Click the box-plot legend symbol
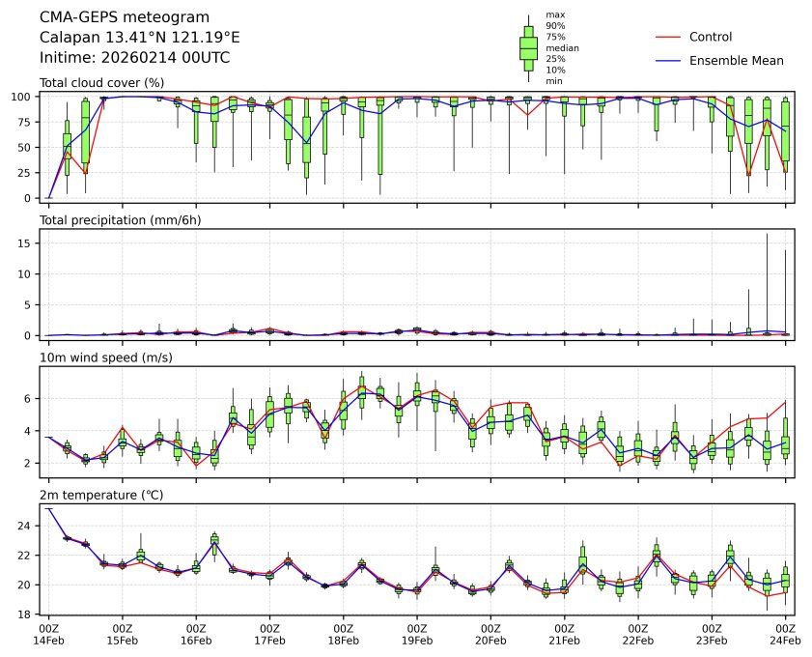 pos(528,47)
